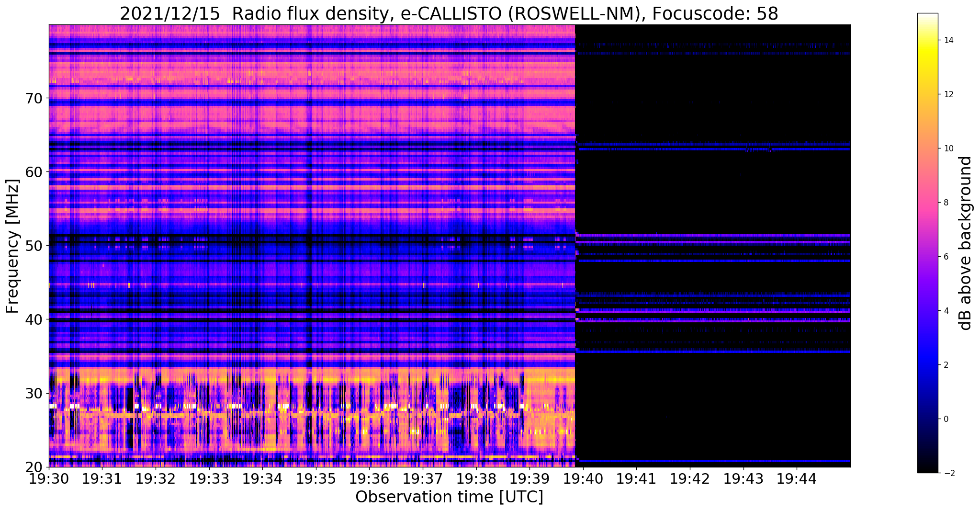Click the 70 MHz frequency tick label
The height and width of the screenshot is (511, 980).
(34, 98)
